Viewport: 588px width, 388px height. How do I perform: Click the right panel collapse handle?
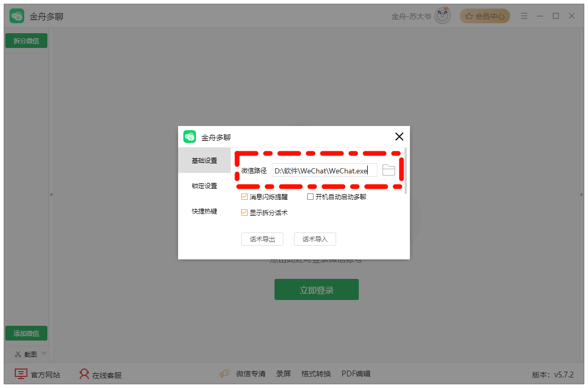[x=581, y=195]
